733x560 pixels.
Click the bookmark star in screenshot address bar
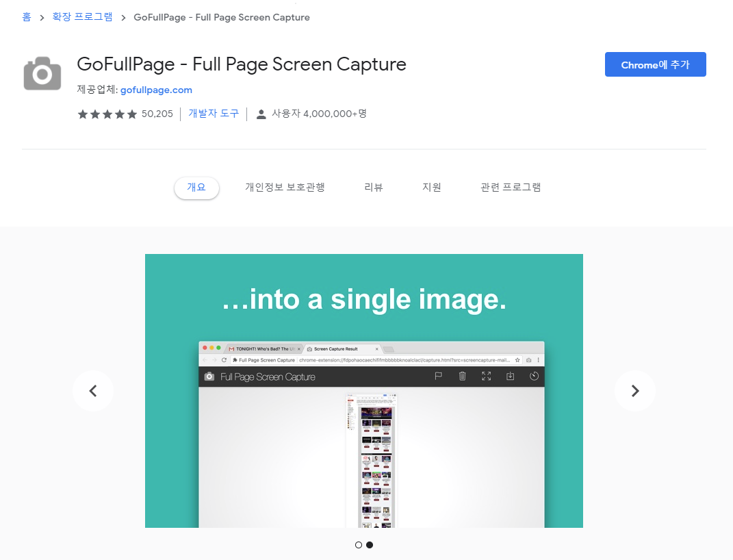point(517,360)
